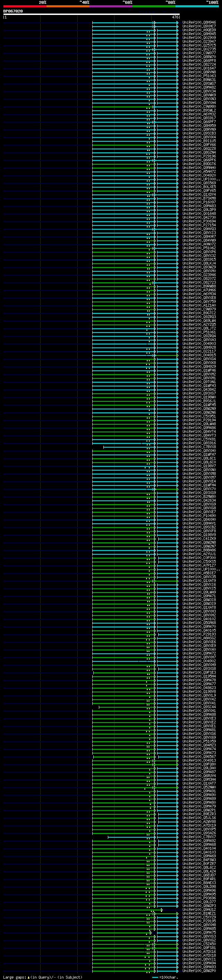The height and width of the screenshot is (980, 222).
Task: Click the orange ~40% identity legend segment
Action: (x=68, y=6)
